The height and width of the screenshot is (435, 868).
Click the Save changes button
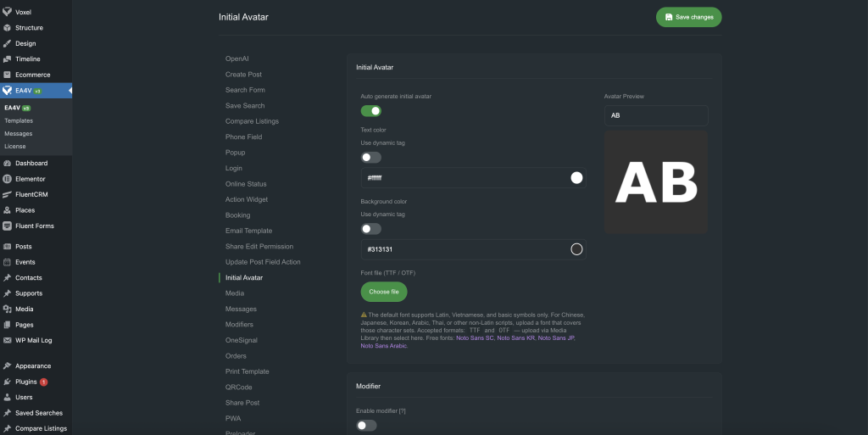pos(688,17)
